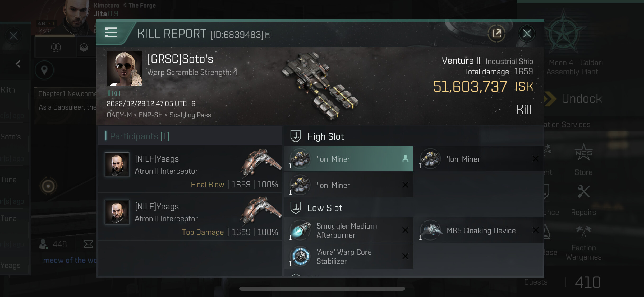Open the location pin icon
This screenshot has width=644, height=297.
click(x=44, y=70)
